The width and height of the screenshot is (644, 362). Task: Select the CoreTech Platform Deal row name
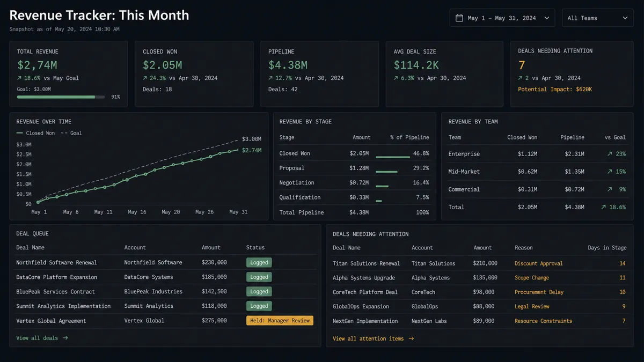365,292
